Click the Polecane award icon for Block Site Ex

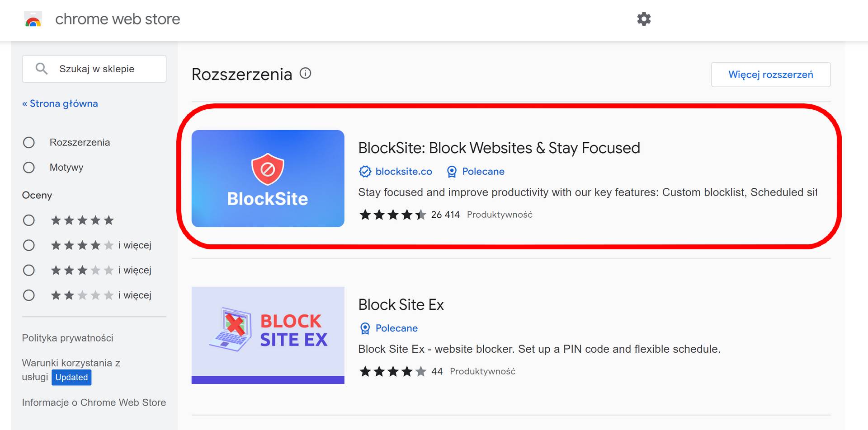(x=365, y=328)
